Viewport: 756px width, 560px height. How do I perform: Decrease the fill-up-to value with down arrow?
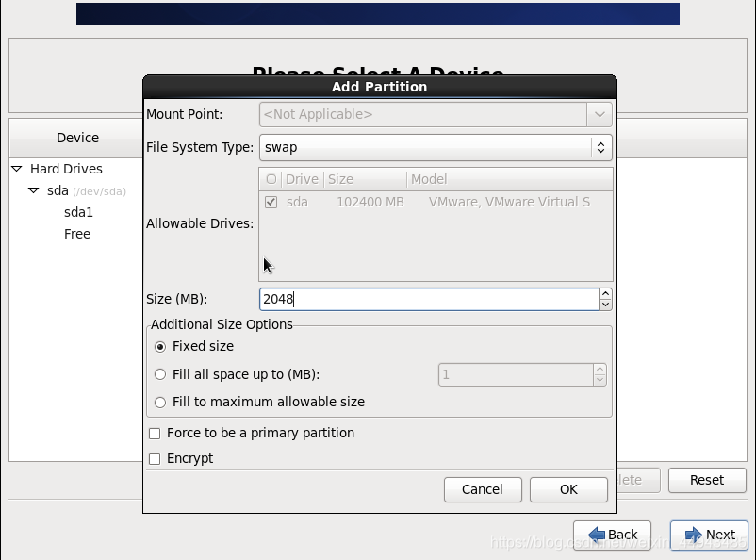(600, 380)
